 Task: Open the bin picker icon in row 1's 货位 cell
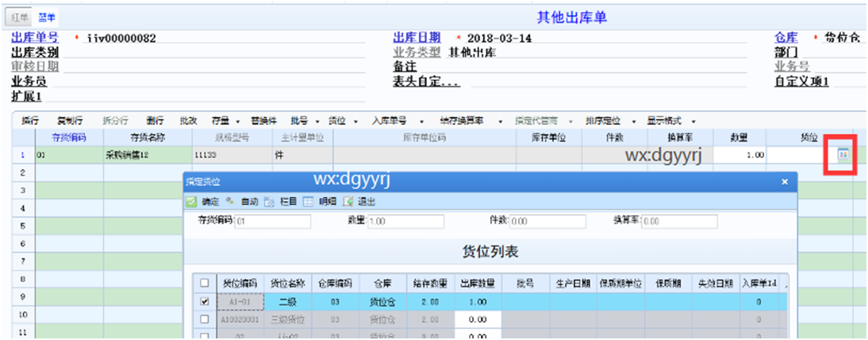843,155
